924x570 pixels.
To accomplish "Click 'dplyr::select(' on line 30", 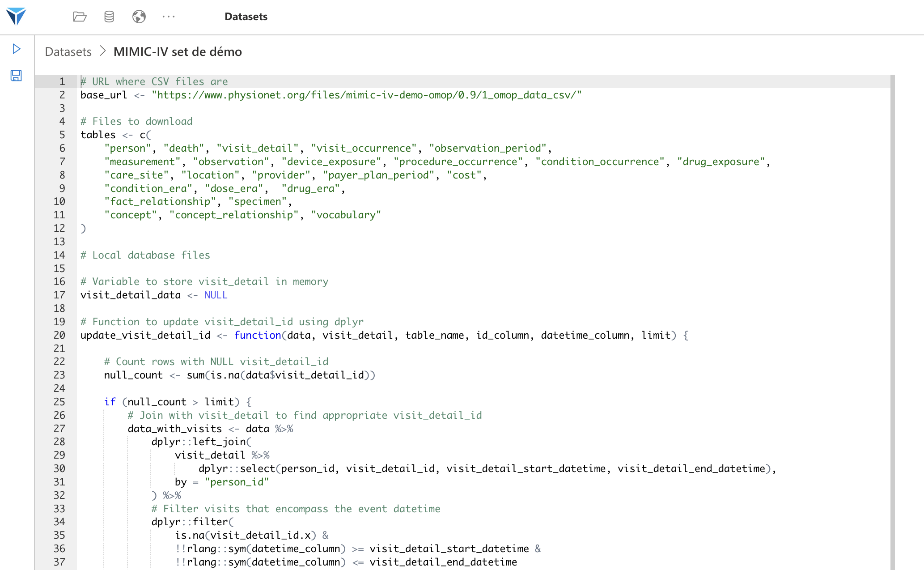I will (240, 468).
